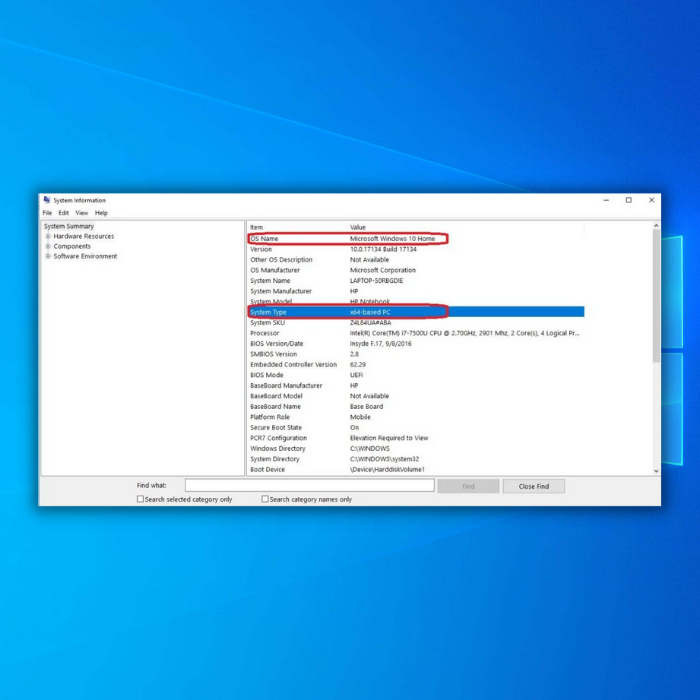
Task: Click the value Microsoft Corporation
Action: [x=383, y=270]
